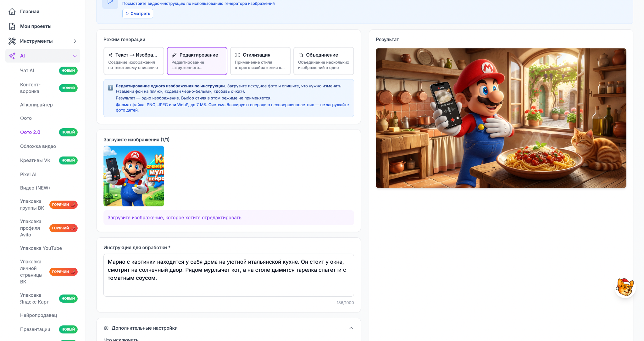Viewport: 644px width, 341px height.
Task: Click the gear icon near Дополнительные настройки
Action: click(106, 328)
